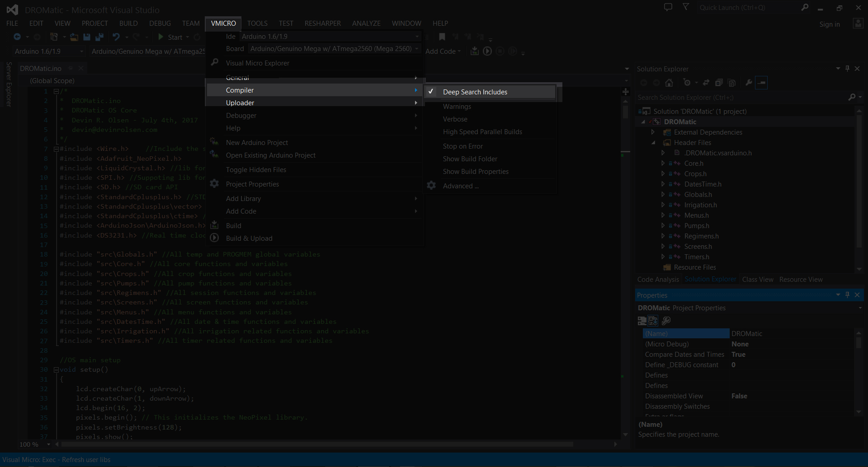Click the Navigate Backward toolbar icon
This screenshot has width=868, height=467.
click(x=17, y=37)
